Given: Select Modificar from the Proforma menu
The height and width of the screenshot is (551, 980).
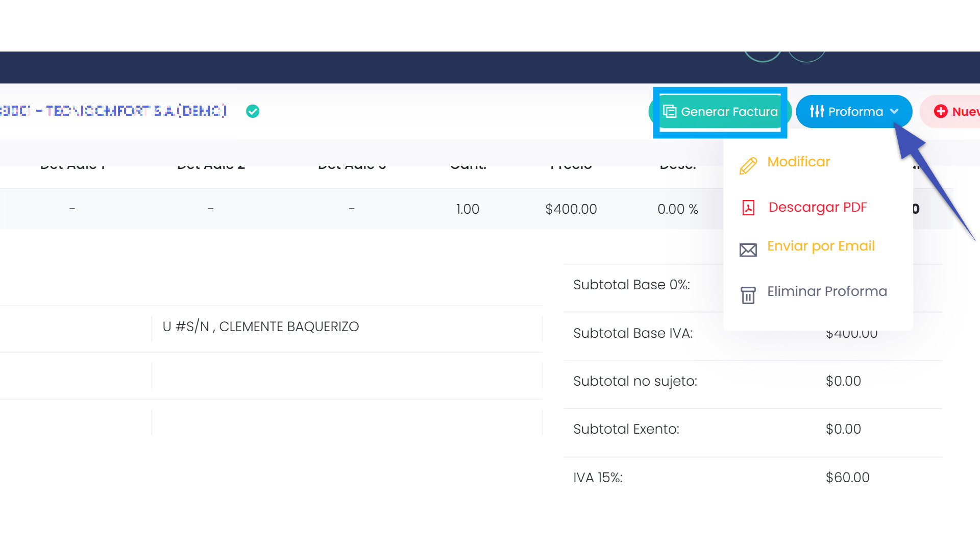Looking at the screenshot, I should (799, 161).
